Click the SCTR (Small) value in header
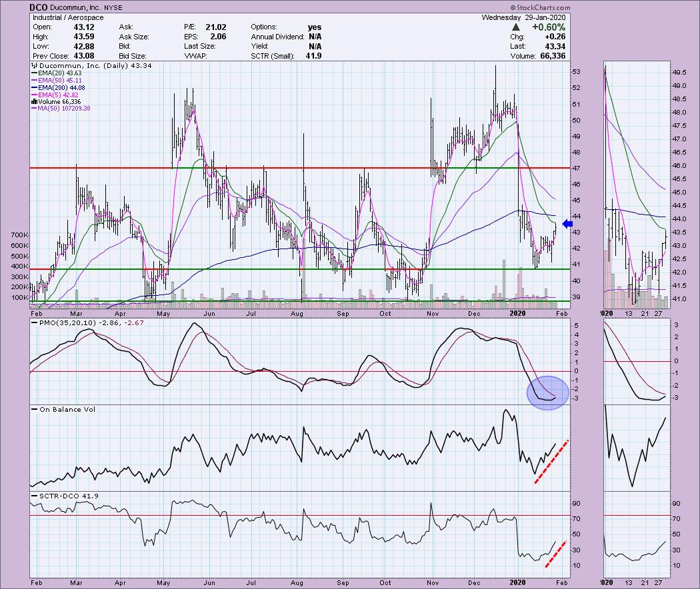Image resolution: width=700 pixels, height=589 pixels. 314,56
